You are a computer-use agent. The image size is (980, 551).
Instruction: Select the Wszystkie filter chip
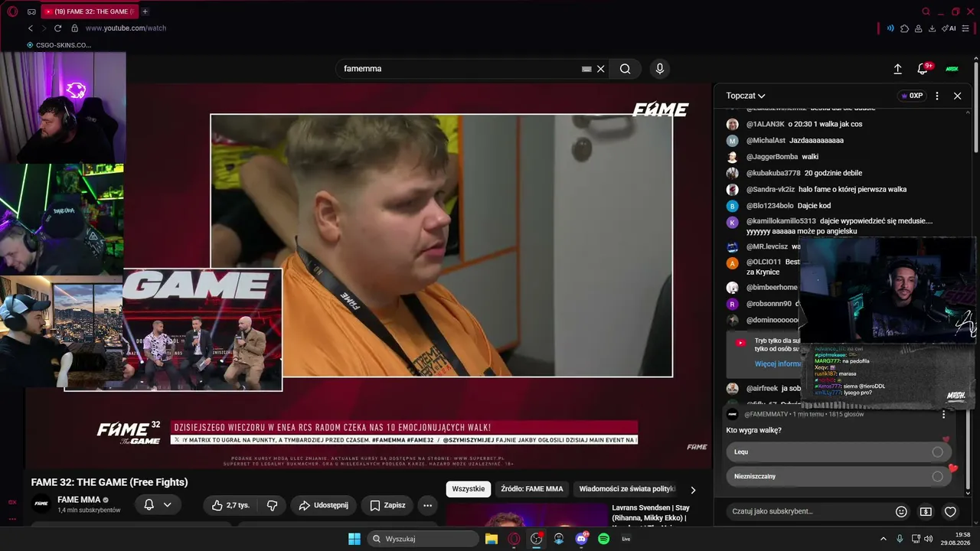click(469, 489)
